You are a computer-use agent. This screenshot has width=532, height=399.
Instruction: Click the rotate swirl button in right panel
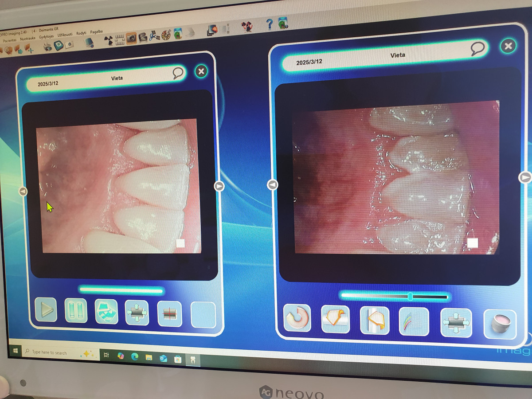click(297, 317)
